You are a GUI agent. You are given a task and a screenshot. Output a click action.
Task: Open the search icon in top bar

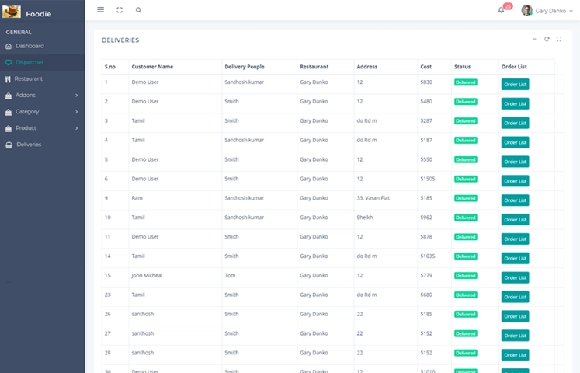pyautogui.click(x=138, y=10)
